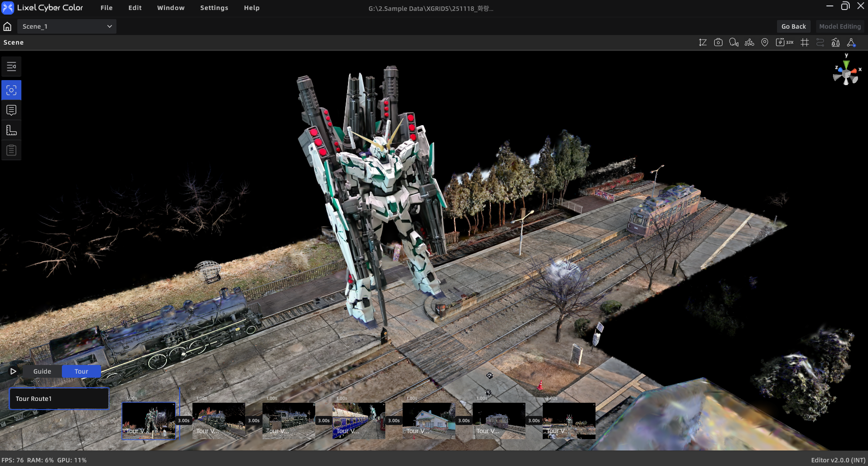Click the trees scene environment icon
Screen dimensions: 868x466
[x=836, y=42]
